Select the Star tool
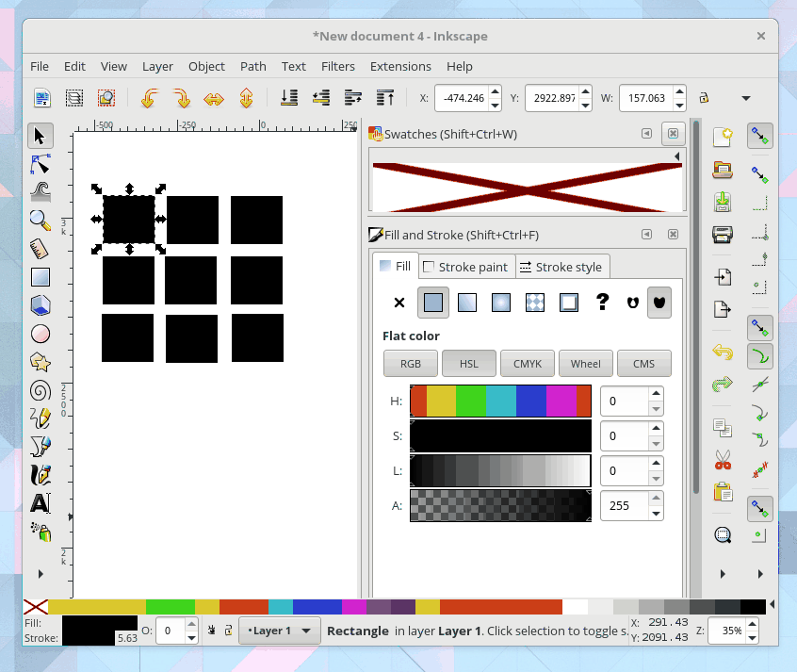 [40, 362]
